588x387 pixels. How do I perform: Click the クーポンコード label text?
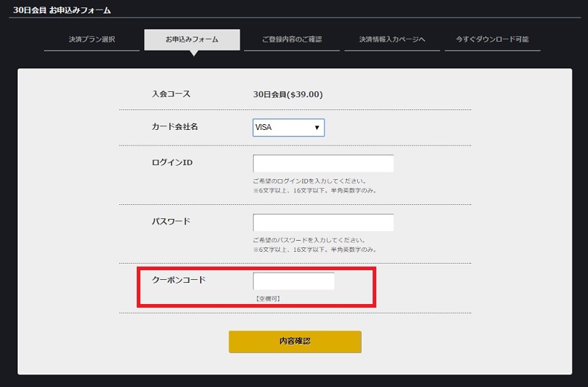click(x=179, y=280)
